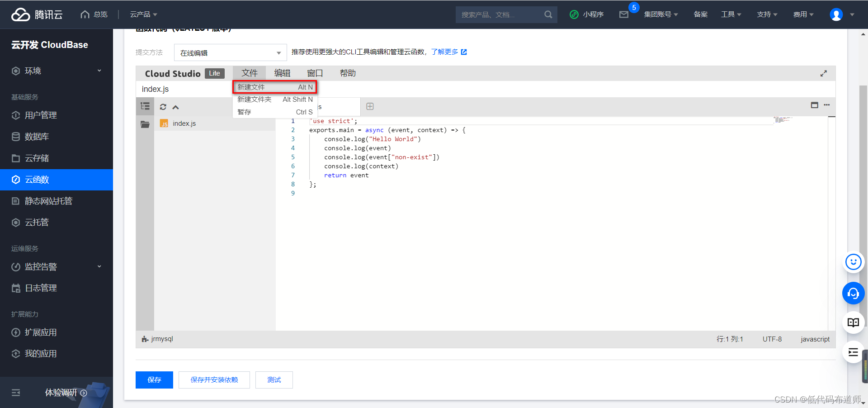
Task: Select the index.js file in the explorer
Action: click(x=184, y=123)
